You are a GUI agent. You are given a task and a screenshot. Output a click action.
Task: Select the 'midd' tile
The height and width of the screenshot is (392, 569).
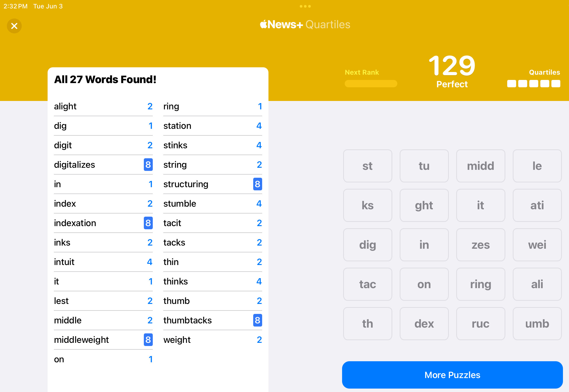pyautogui.click(x=480, y=166)
